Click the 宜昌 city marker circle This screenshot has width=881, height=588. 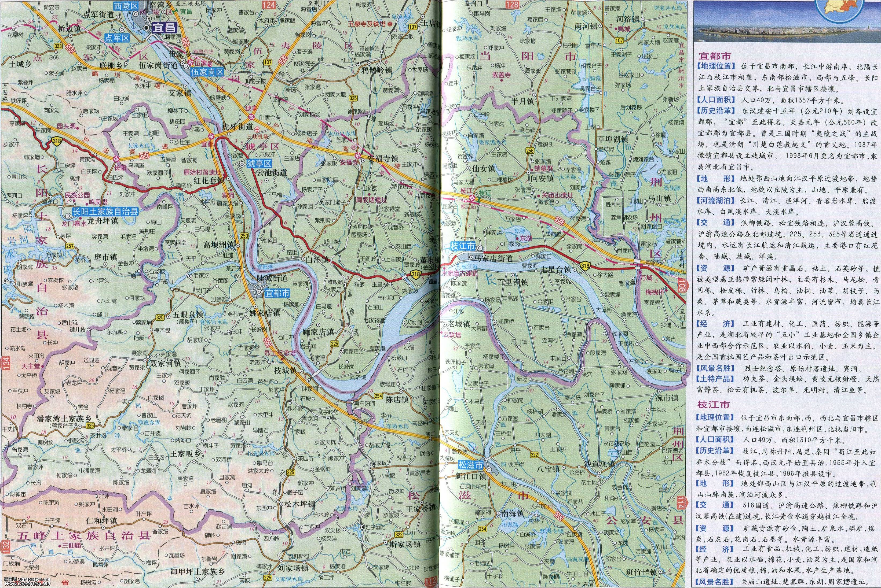(x=147, y=28)
